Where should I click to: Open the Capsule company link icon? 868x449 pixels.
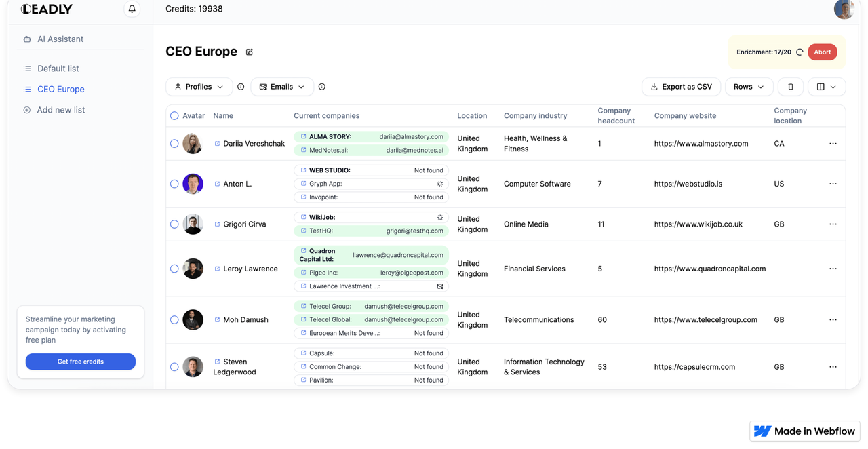tap(303, 353)
